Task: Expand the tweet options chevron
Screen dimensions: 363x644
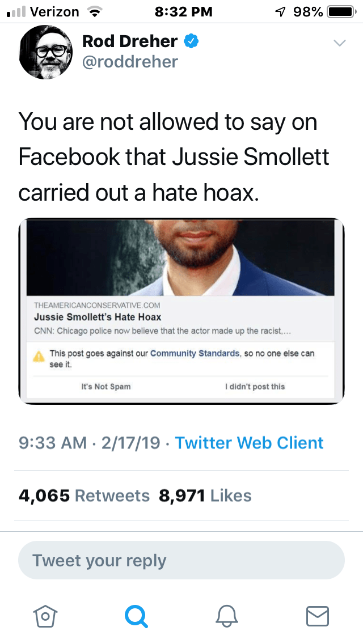Action: (339, 43)
